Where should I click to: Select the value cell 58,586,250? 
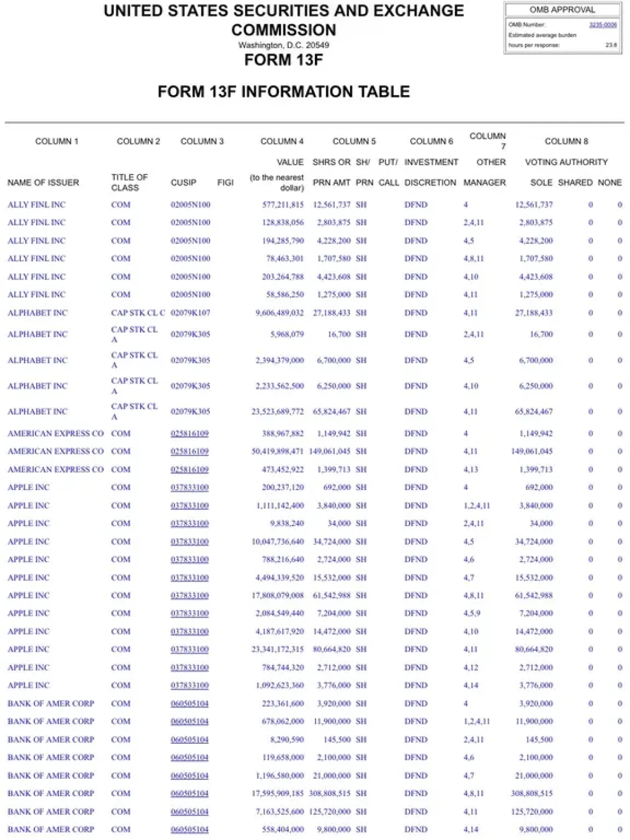coord(285,295)
